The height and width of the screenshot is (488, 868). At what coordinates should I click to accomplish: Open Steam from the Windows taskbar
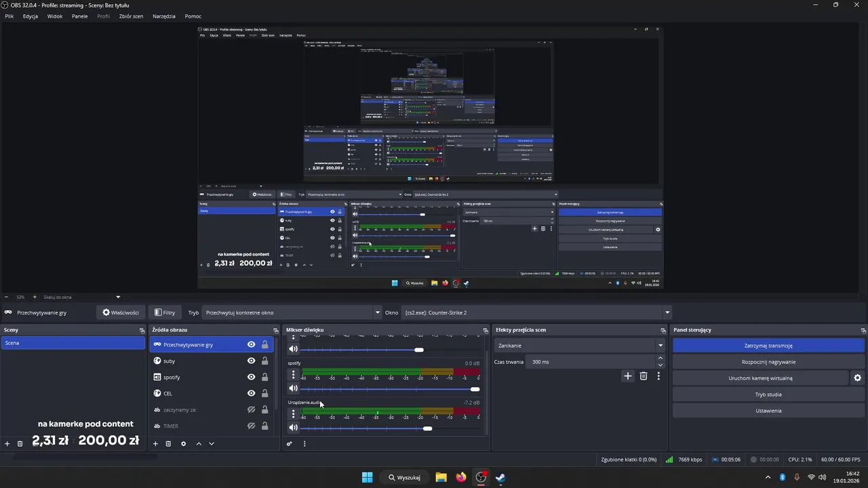pyautogui.click(x=500, y=477)
